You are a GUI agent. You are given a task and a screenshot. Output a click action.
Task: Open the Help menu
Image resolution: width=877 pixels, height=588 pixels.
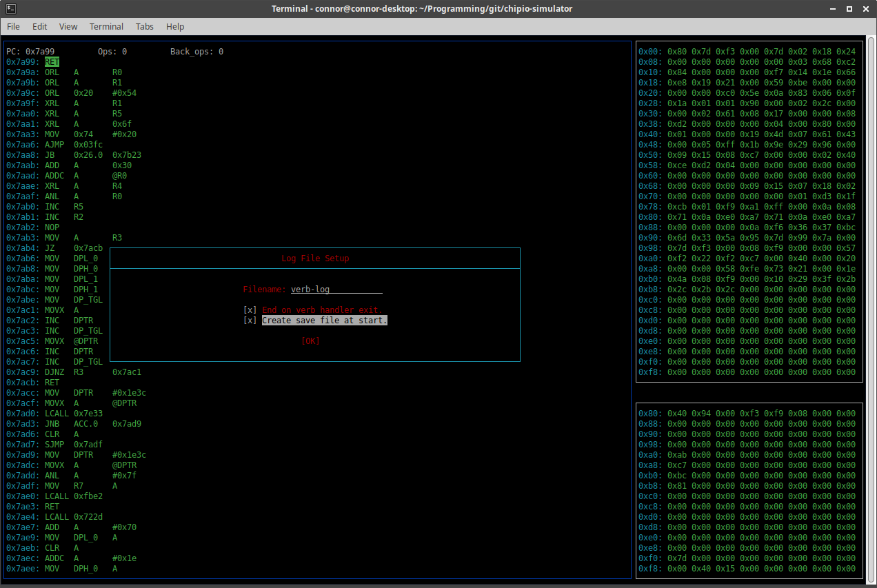coord(175,26)
